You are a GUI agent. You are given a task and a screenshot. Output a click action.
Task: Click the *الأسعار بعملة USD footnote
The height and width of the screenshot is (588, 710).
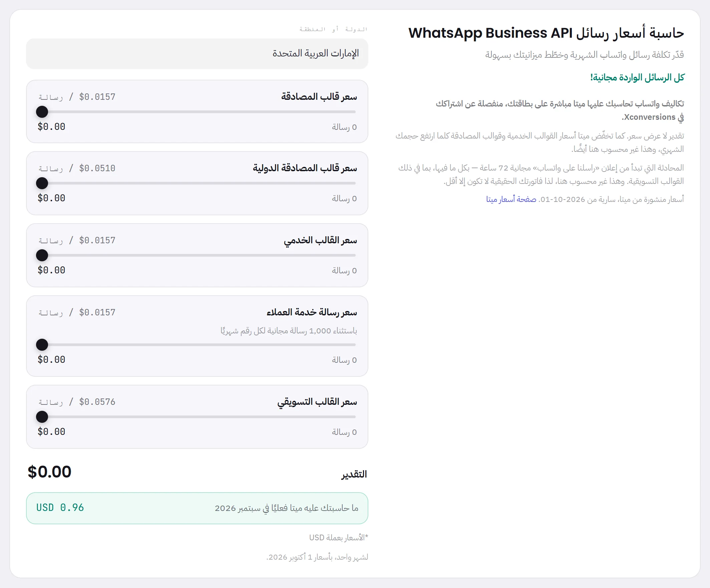(x=338, y=538)
